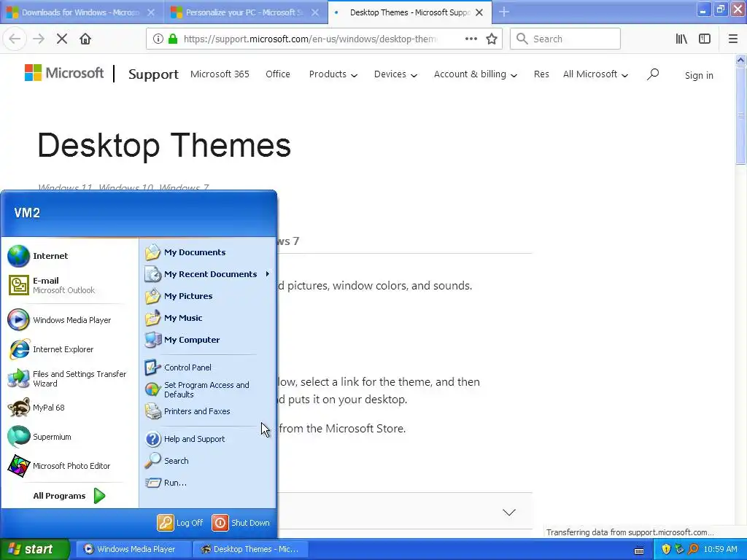747x560 pixels.
Task: Click the site search magnifier icon
Action: tap(653, 74)
